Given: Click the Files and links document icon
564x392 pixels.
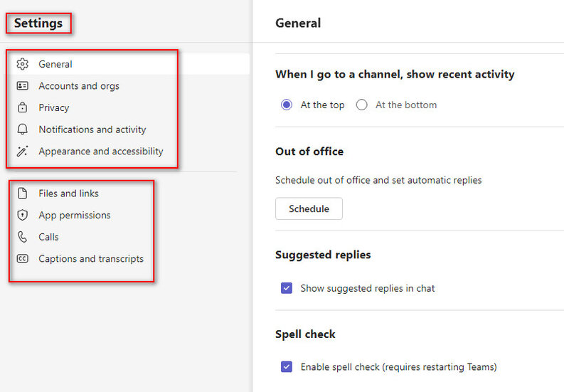Looking at the screenshot, I should pyautogui.click(x=22, y=194).
